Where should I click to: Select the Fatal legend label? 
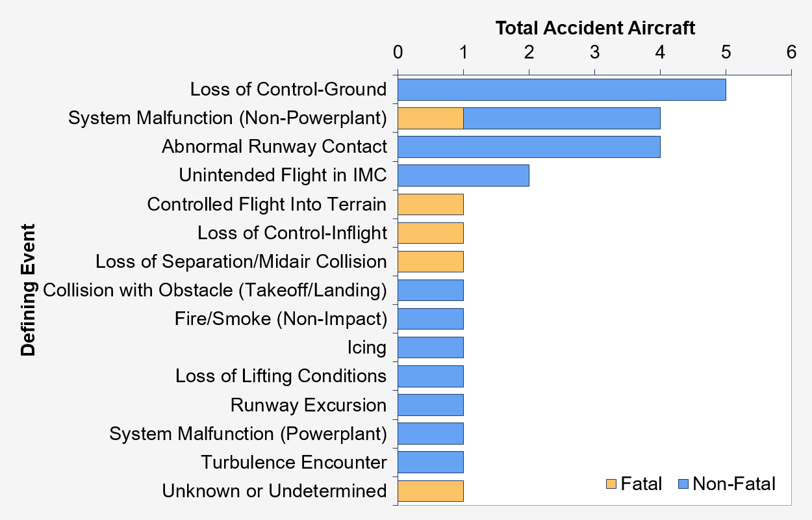pos(642,484)
